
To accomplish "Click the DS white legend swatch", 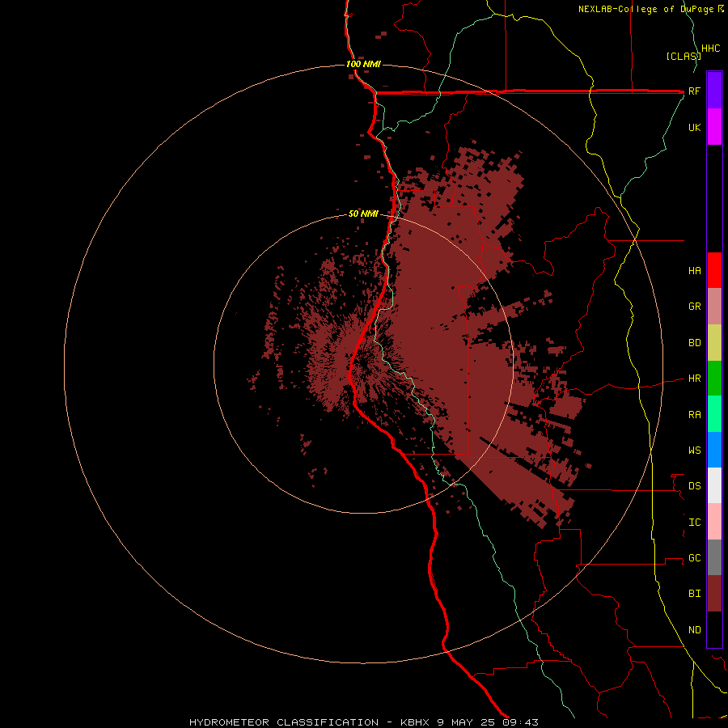I will click(714, 485).
